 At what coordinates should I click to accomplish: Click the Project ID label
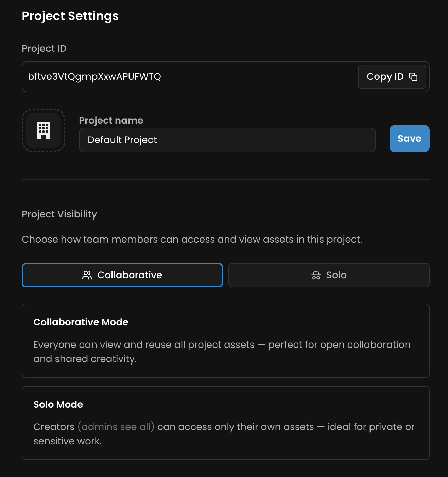click(x=44, y=49)
